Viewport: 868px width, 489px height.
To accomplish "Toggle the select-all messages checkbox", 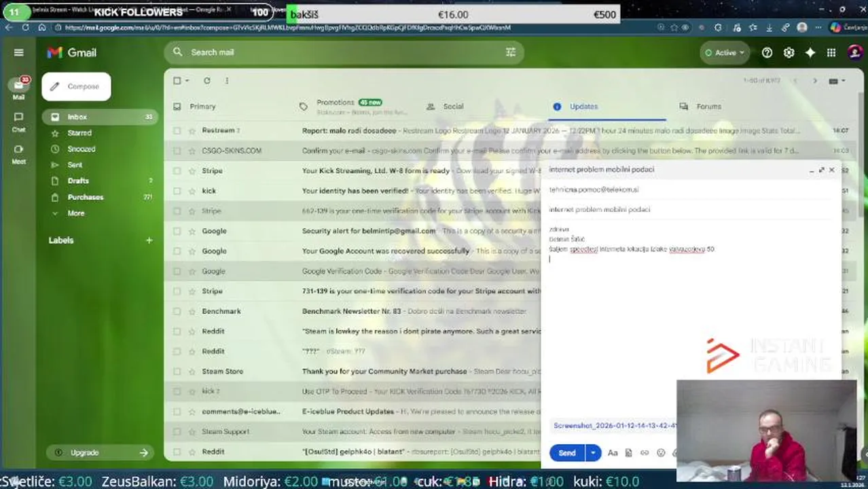I will pos(177,80).
